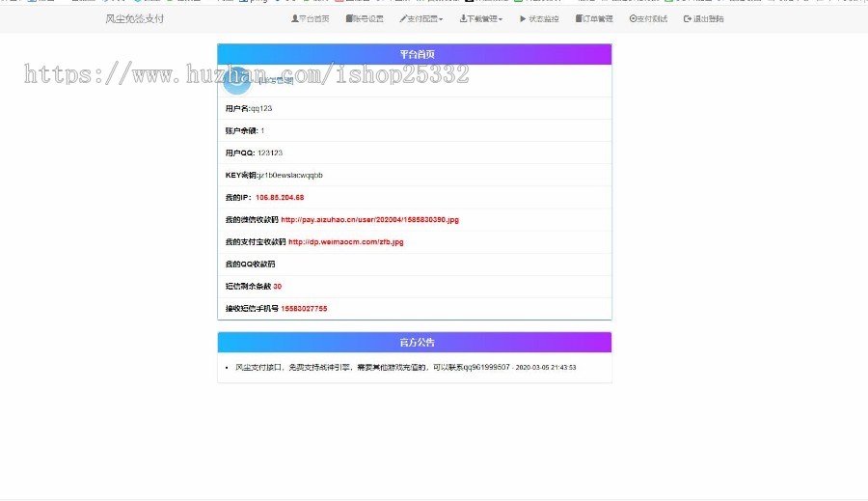
Task: Click the phone number 15583027755
Action: pos(304,309)
